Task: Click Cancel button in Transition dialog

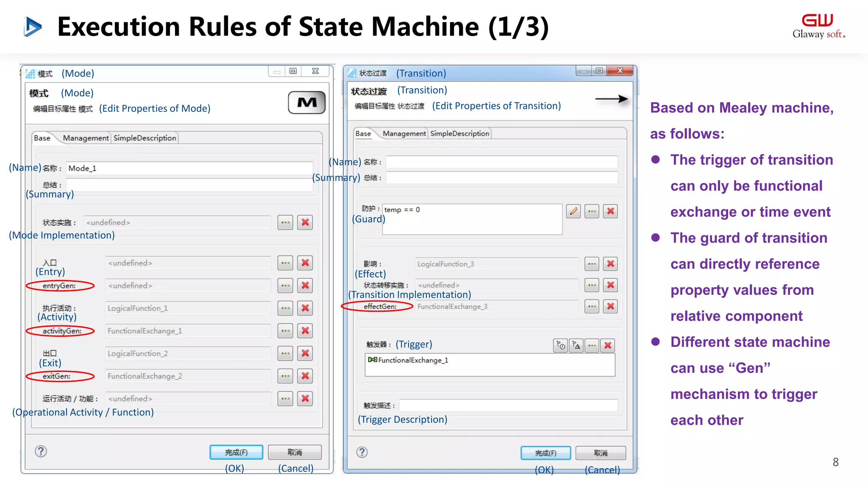Action: point(601,453)
